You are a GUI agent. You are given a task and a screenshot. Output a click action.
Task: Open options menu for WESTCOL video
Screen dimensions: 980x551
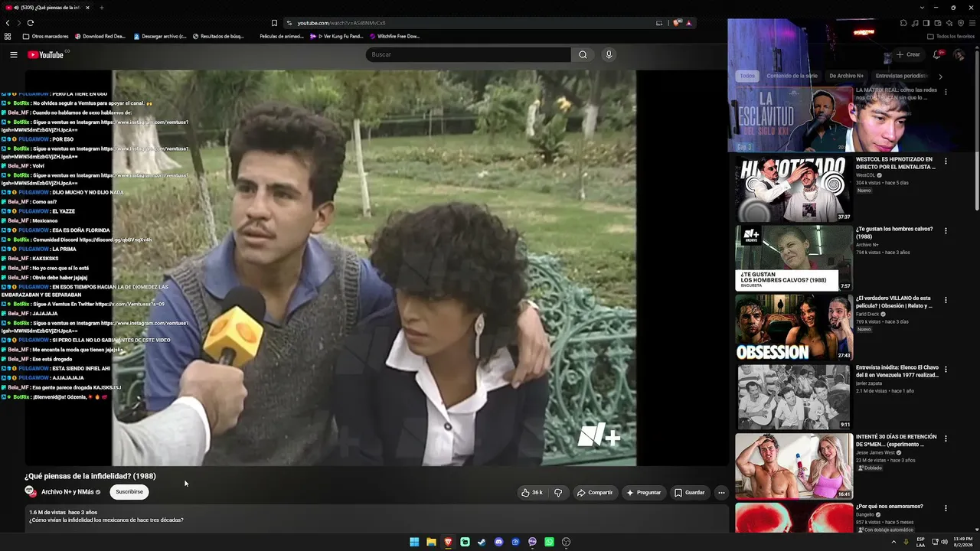click(946, 161)
